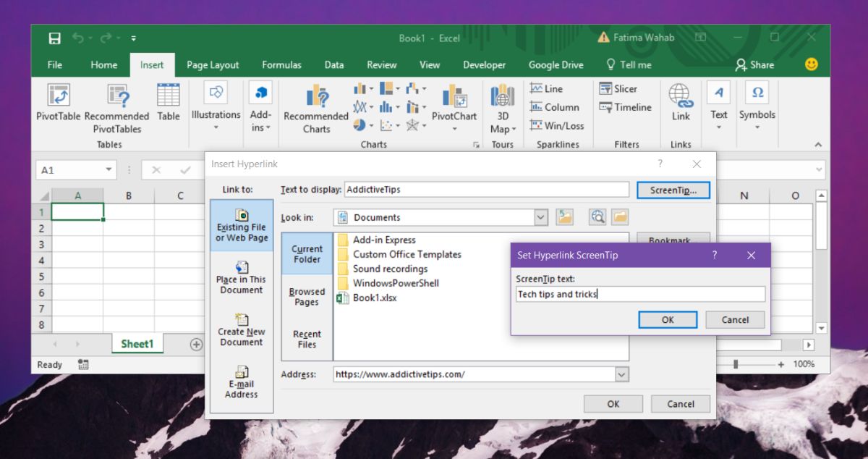The image size is (868, 459).
Task: Select the Sheet1 tab
Action: (137, 345)
